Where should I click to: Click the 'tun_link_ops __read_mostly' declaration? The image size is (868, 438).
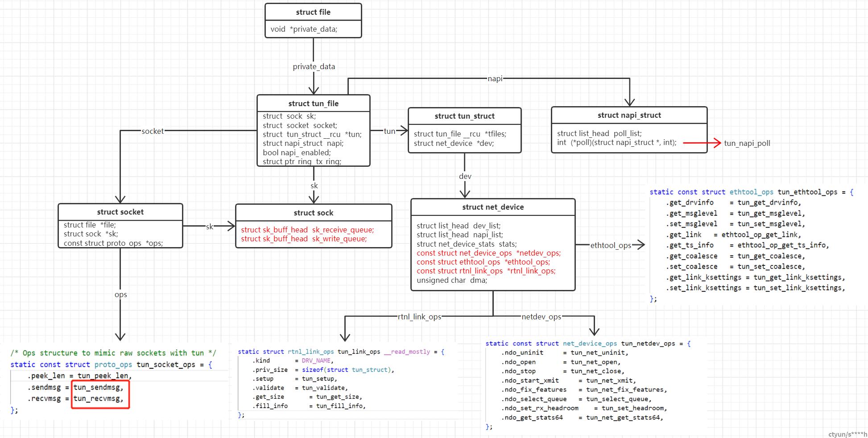341,351
